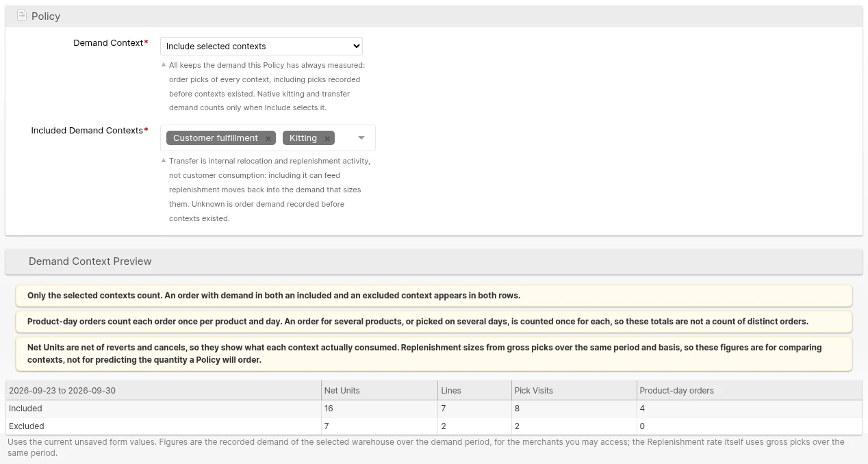Click the Demand Context field label

[108, 42]
